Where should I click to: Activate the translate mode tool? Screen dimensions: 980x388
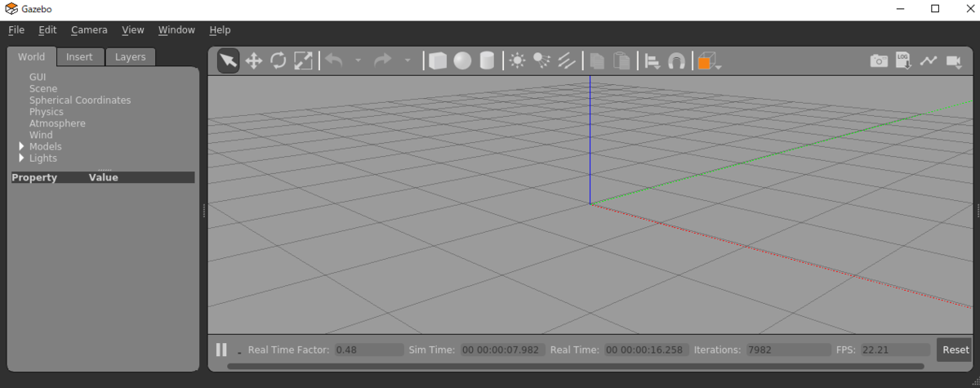(x=254, y=60)
